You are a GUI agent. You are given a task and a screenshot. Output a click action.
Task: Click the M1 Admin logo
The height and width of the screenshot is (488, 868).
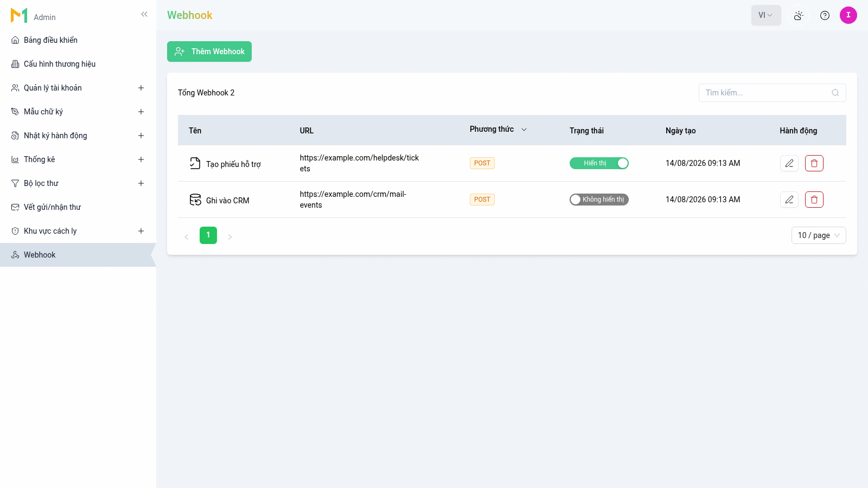pos(33,16)
